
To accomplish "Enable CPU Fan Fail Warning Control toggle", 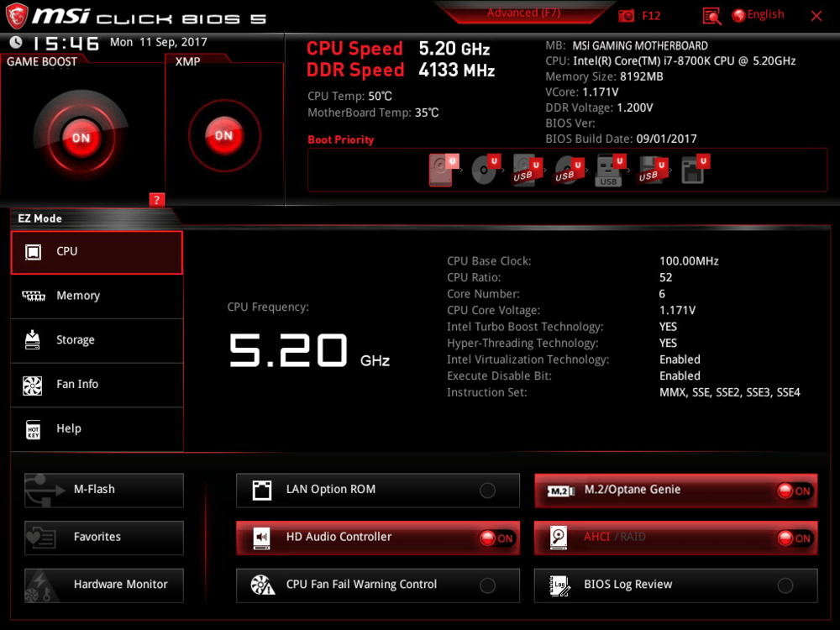I will pyautogui.click(x=487, y=585).
